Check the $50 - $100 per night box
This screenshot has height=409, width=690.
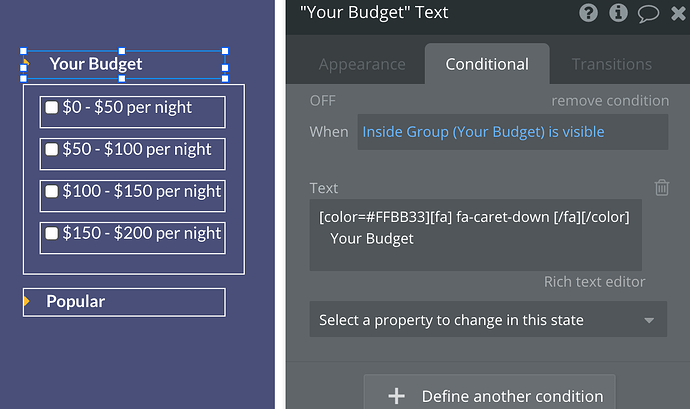[52, 150]
